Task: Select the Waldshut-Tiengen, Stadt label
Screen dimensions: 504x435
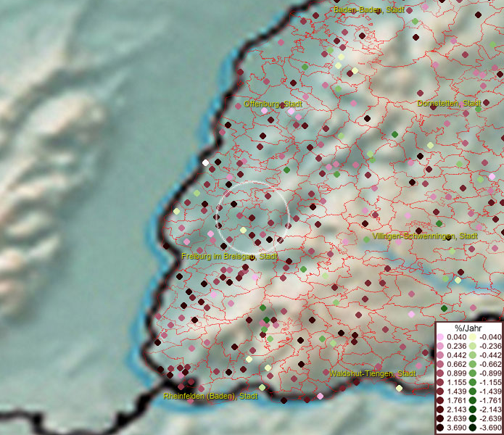Action: coord(373,373)
